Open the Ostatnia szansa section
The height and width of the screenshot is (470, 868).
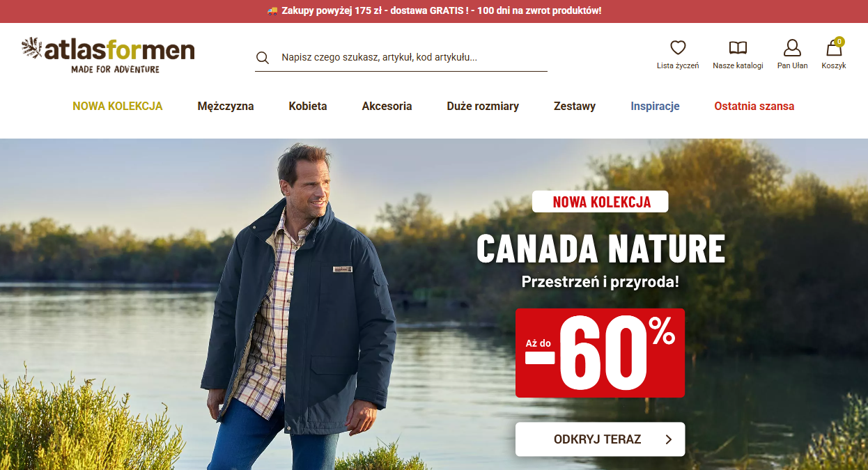coord(754,107)
